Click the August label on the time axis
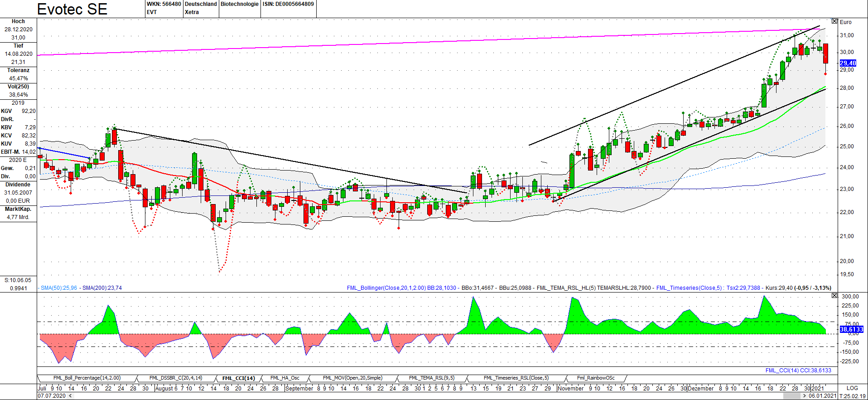 point(164,388)
